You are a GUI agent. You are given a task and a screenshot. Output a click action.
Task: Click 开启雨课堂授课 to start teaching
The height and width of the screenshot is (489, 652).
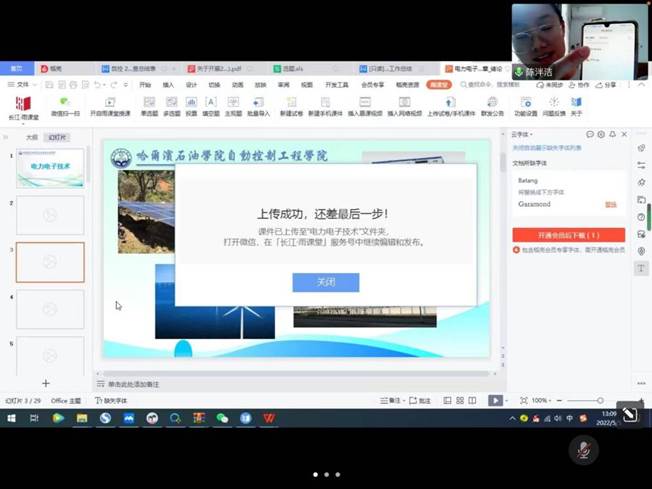110,106
